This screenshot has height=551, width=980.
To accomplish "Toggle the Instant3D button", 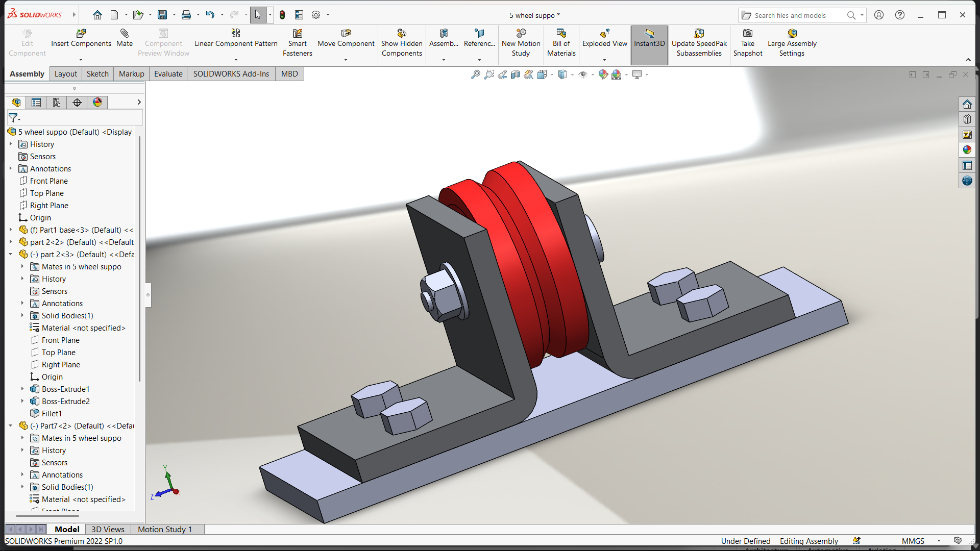I will point(649,45).
